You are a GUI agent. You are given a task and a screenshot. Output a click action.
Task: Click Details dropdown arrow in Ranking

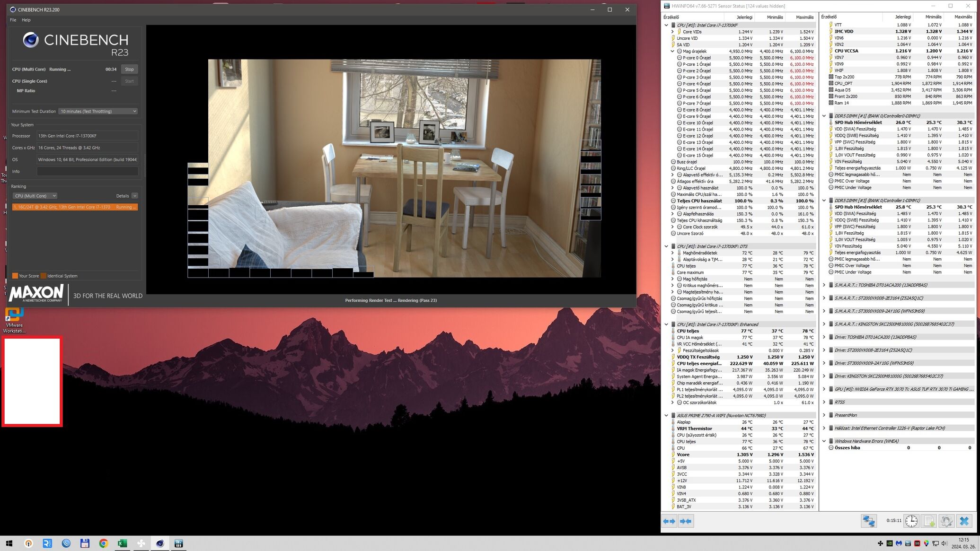(x=135, y=196)
